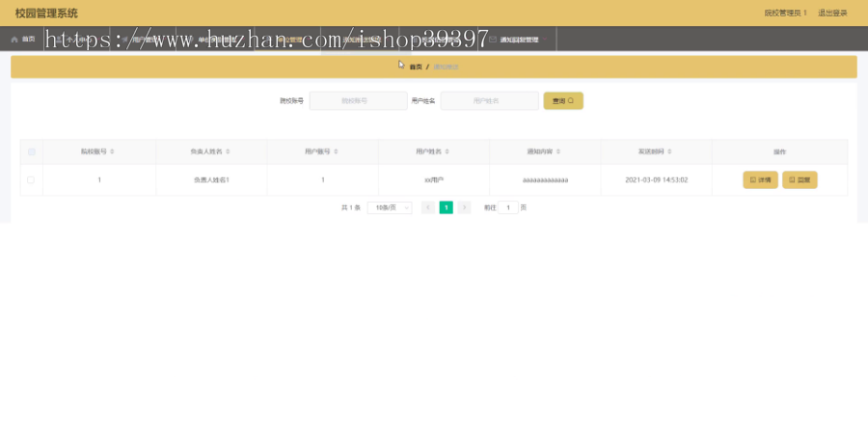Viewport: 868px width, 434px height.
Task: Click the 共 1 条 total count text
Action: pos(351,207)
